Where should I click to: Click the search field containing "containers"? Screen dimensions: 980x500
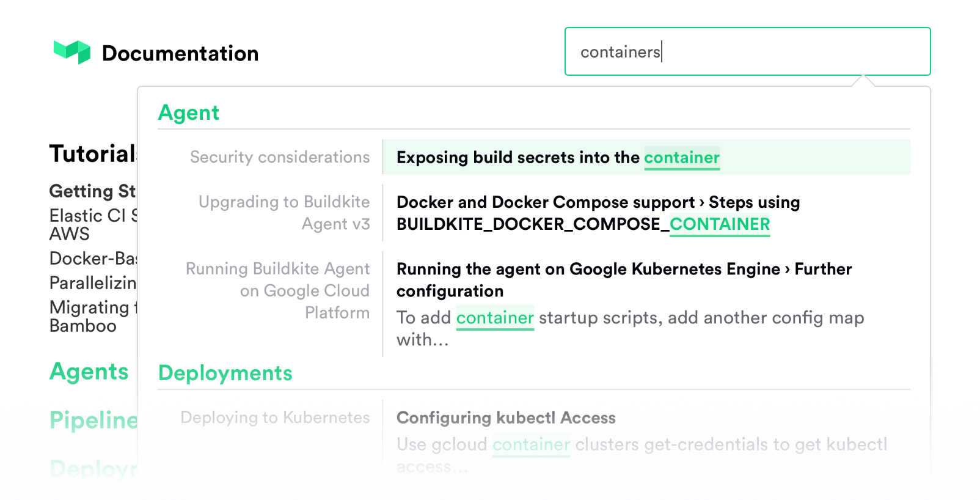pos(747,52)
